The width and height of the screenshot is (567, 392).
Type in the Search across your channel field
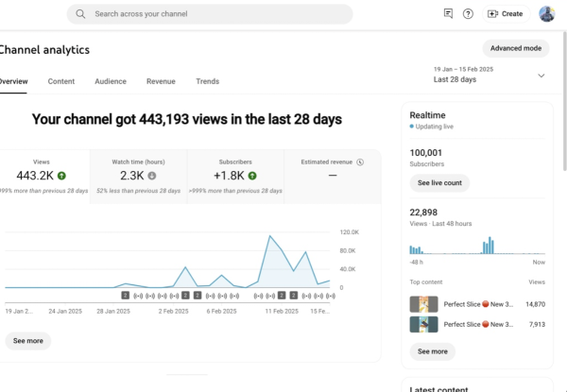(217, 14)
